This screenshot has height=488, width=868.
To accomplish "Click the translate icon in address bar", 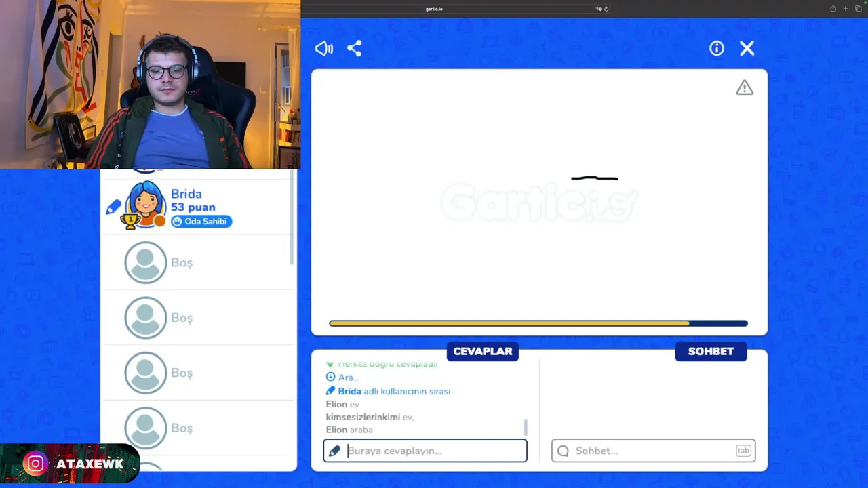I will click(599, 9).
